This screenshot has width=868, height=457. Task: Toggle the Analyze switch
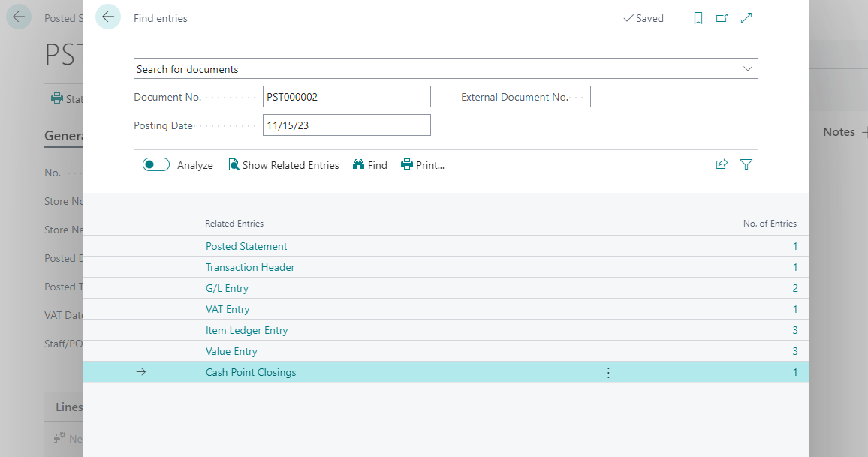(156, 164)
